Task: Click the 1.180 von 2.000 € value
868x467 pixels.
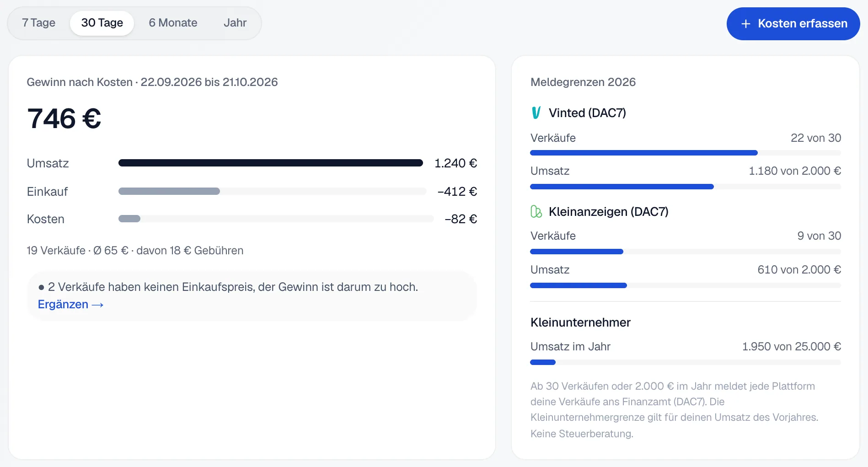Action: click(795, 171)
